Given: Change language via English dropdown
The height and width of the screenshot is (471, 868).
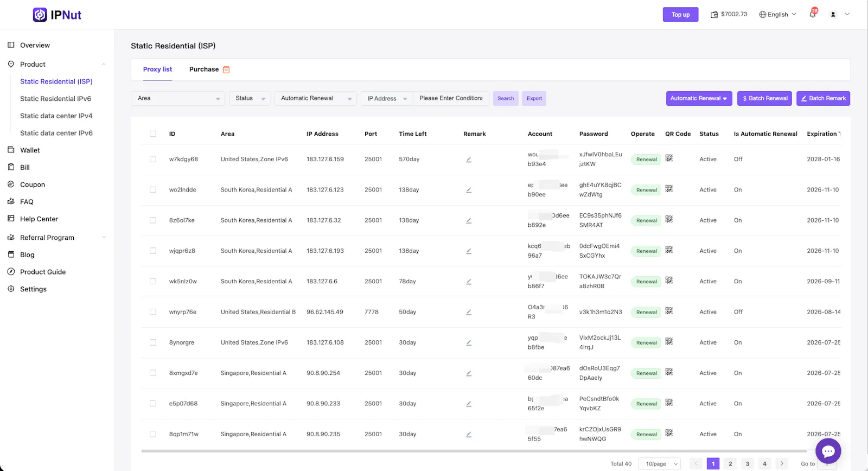Looking at the screenshot, I should coord(777,15).
